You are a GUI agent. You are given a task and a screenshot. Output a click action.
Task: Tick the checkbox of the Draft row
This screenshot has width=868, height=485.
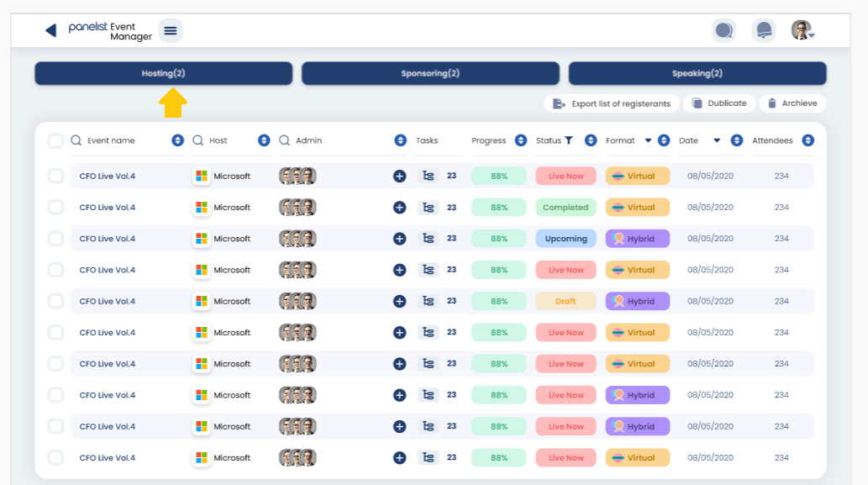[x=55, y=301]
